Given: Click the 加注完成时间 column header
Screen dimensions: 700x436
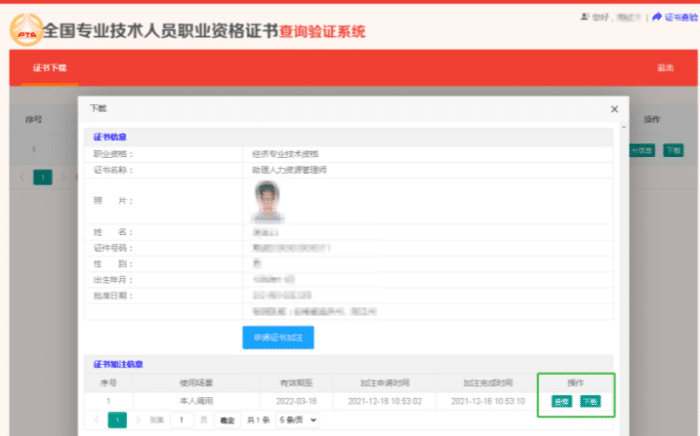Looking at the screenshot, I should point(488,383).
